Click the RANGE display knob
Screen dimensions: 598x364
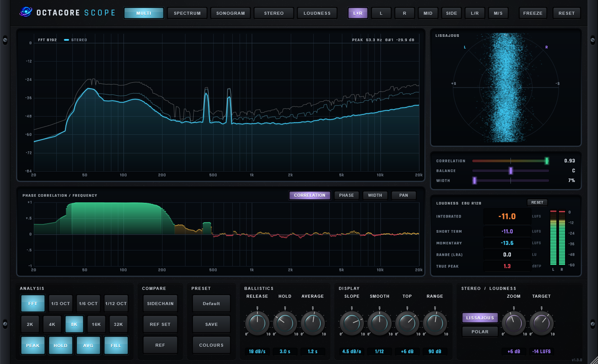[435, 323]
